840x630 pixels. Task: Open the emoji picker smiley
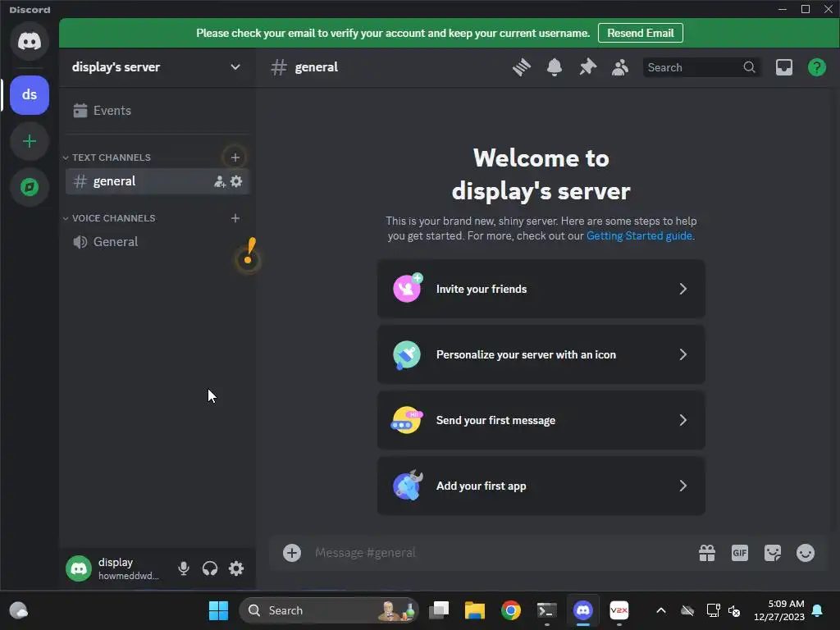pyautogui.click(x=806, y=553)
